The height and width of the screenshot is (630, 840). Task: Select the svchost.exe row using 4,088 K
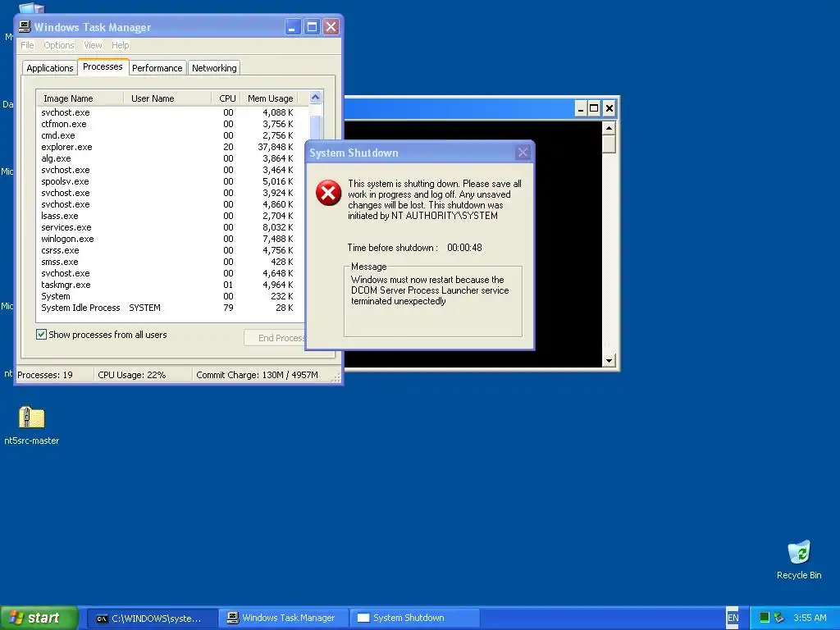click(x=172, y=112)
